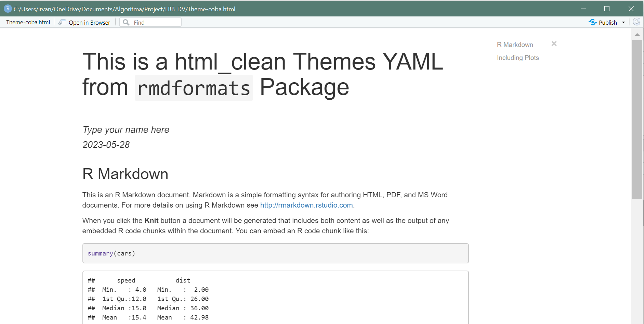
Task: Click the Open in Browser icon
Action: [62, 22]
